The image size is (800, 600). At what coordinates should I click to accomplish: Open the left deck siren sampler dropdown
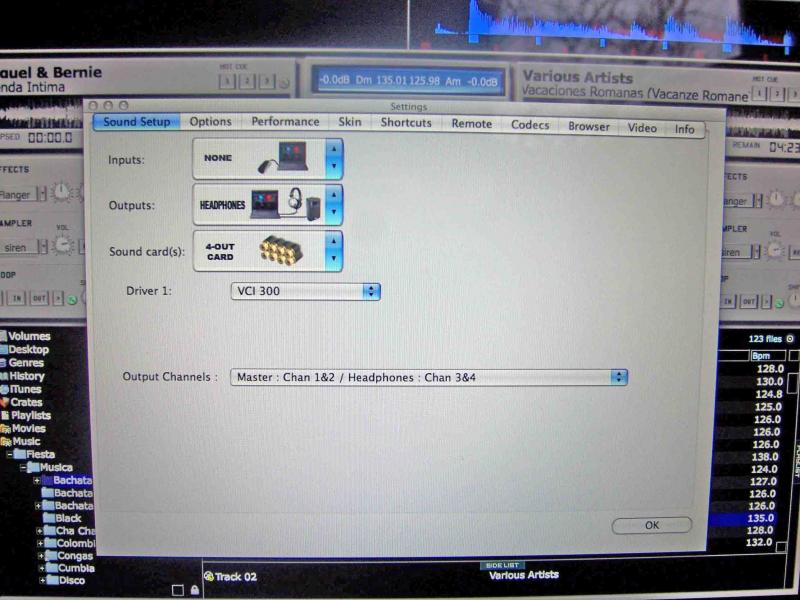43,247
